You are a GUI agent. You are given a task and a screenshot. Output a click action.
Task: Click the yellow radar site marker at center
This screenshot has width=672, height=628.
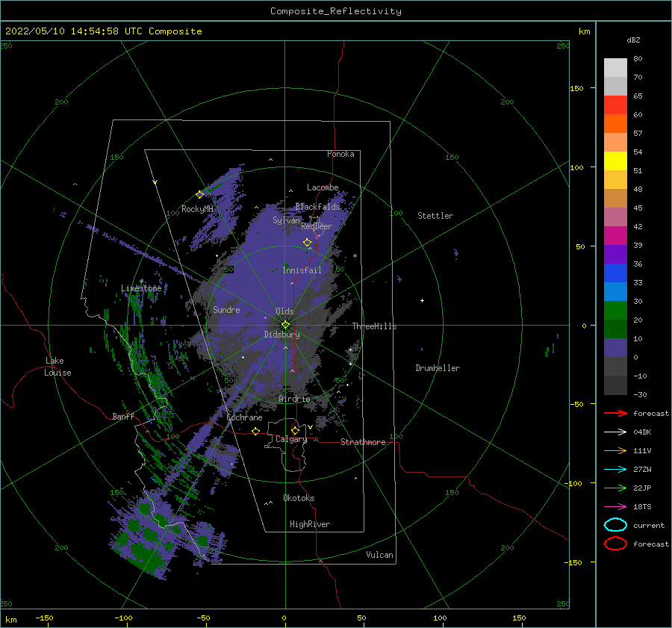click(285, 325)
